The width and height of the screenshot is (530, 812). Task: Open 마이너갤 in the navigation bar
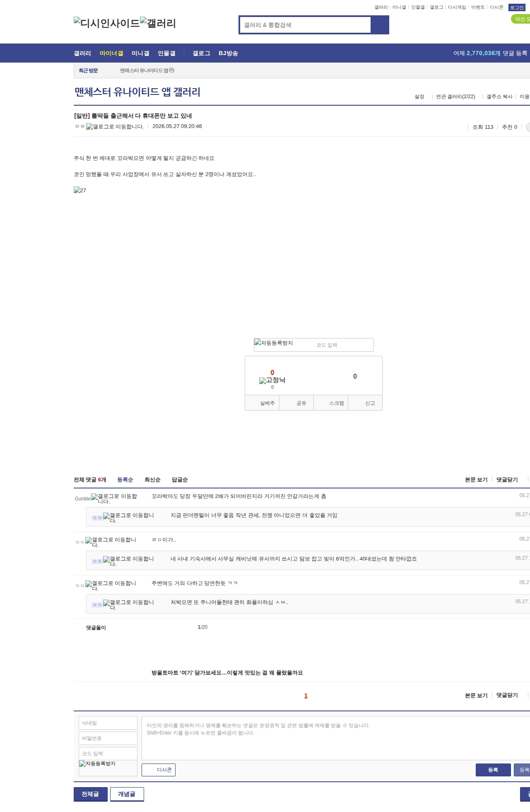coord(111,53)
